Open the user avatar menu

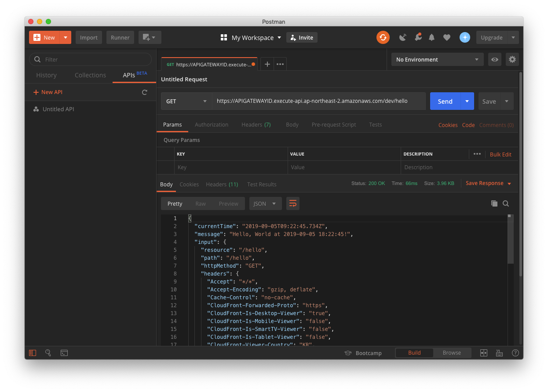tap(465, 37)
